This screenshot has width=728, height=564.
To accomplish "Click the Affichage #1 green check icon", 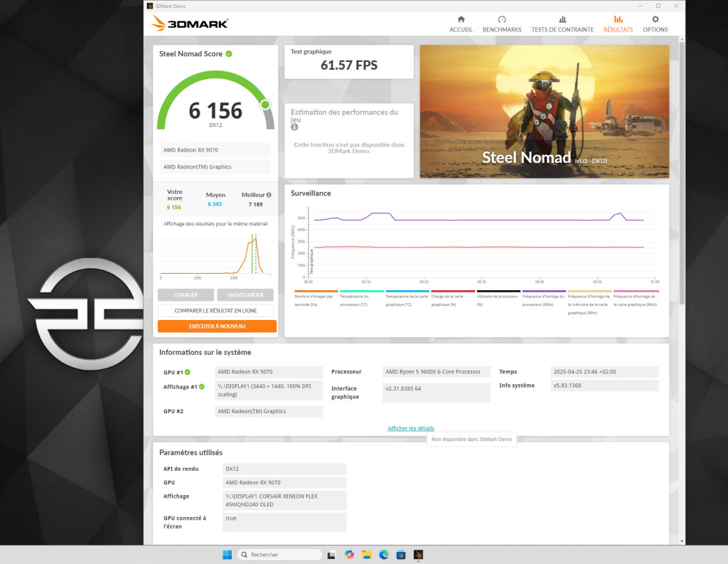I will (202, 386).
